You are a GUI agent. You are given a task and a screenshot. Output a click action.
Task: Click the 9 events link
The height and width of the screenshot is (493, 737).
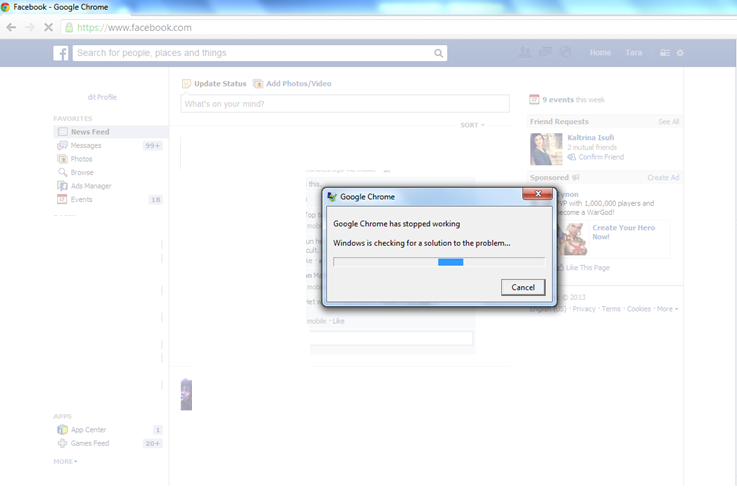tap(558, 100)
